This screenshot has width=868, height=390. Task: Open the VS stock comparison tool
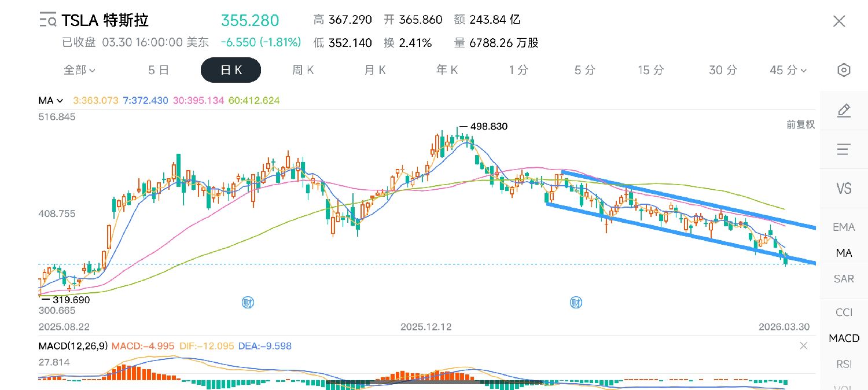pyautogui.click(x=844, y=188)
